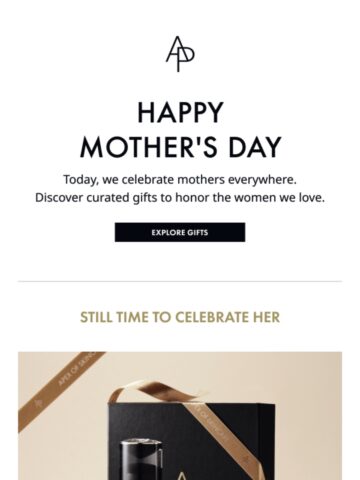Open the black gift box image

point(192,442)
